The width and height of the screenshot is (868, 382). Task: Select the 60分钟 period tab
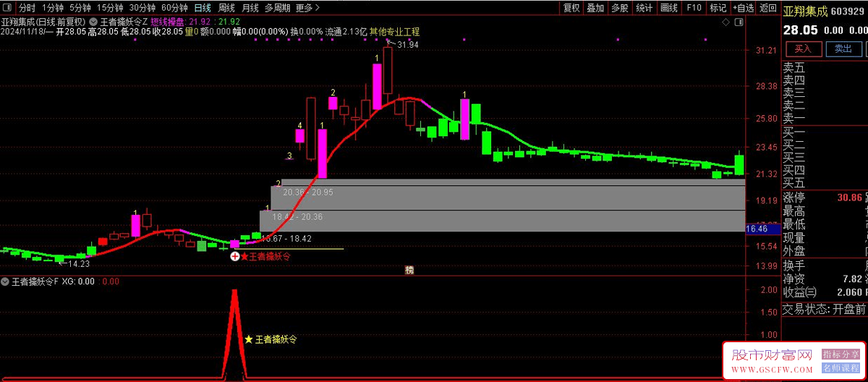click(174, 8)
